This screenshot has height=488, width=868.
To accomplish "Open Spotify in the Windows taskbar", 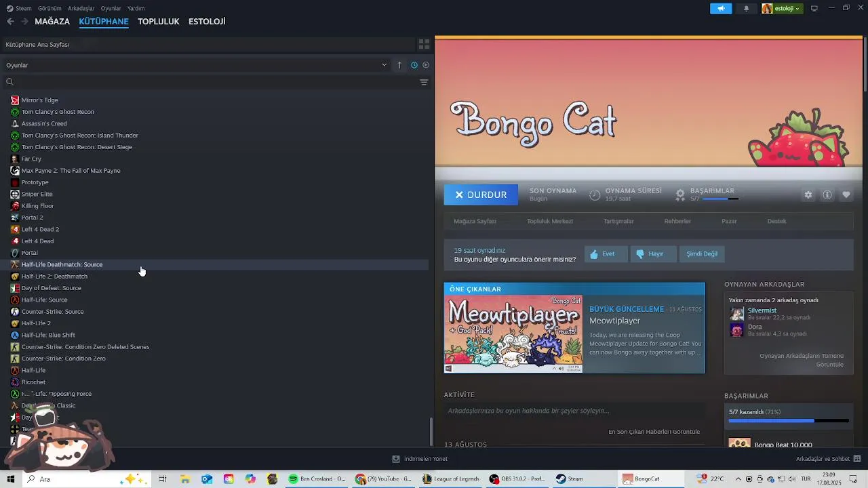I will point(317,479).
